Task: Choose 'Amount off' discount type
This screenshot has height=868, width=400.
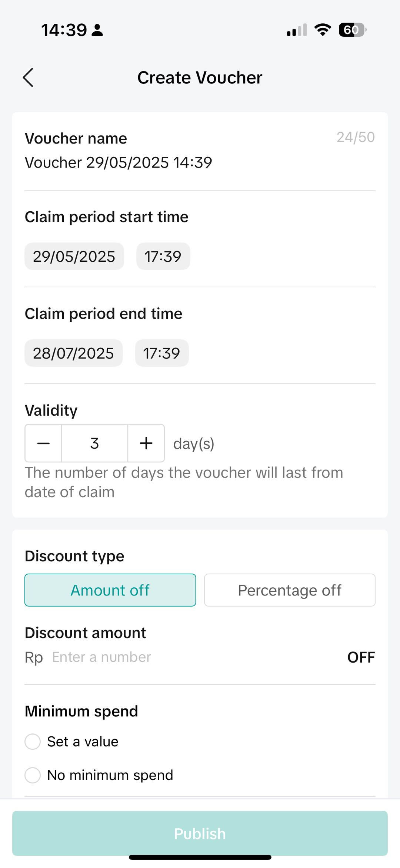Action: (x=110, y=590)
